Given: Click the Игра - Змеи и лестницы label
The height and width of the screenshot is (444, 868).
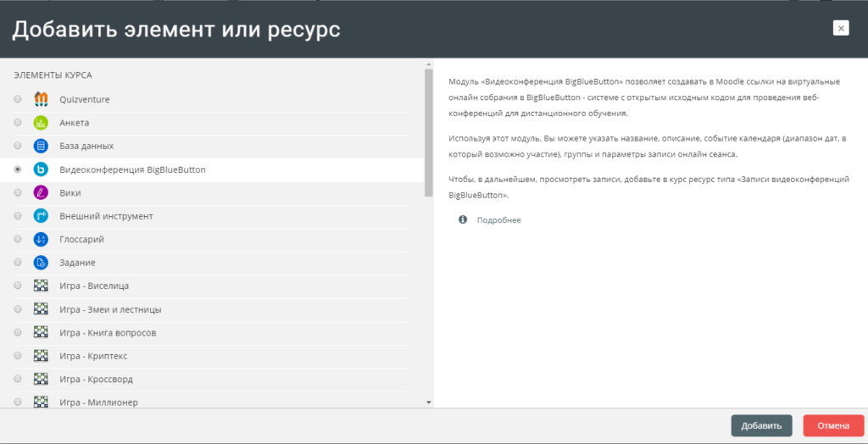Looking at the screenshot, I should [x=111, y=309].
